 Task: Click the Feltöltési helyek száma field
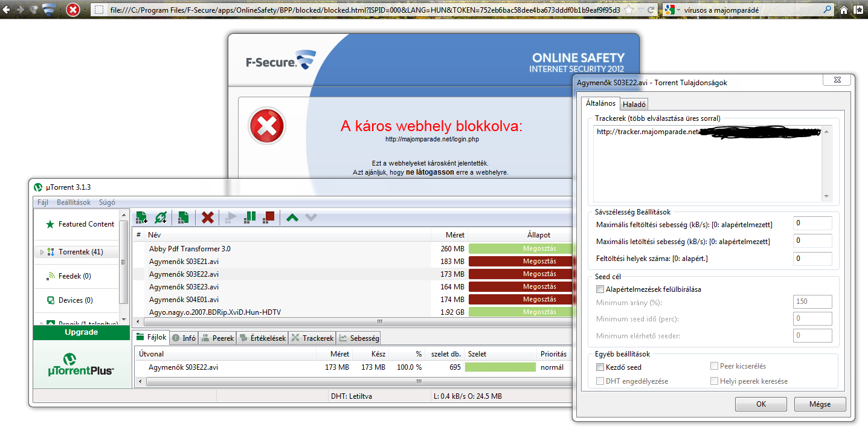pyautogui.click(x=812, y=259)
